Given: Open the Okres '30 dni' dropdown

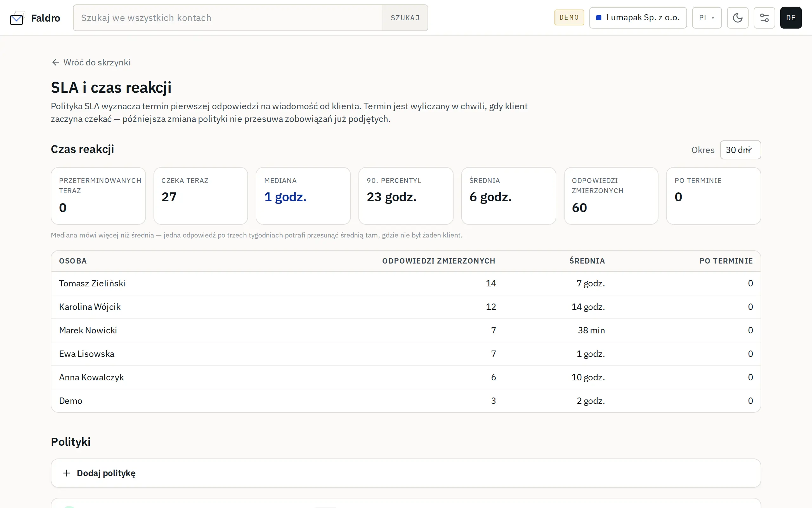Looking at the screenshot, I should [x=740, y=150].
